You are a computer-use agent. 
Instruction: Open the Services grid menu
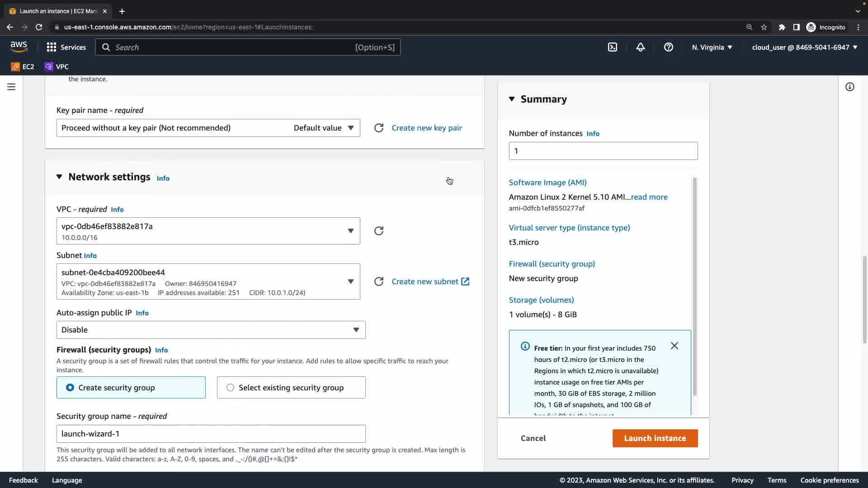66,47
